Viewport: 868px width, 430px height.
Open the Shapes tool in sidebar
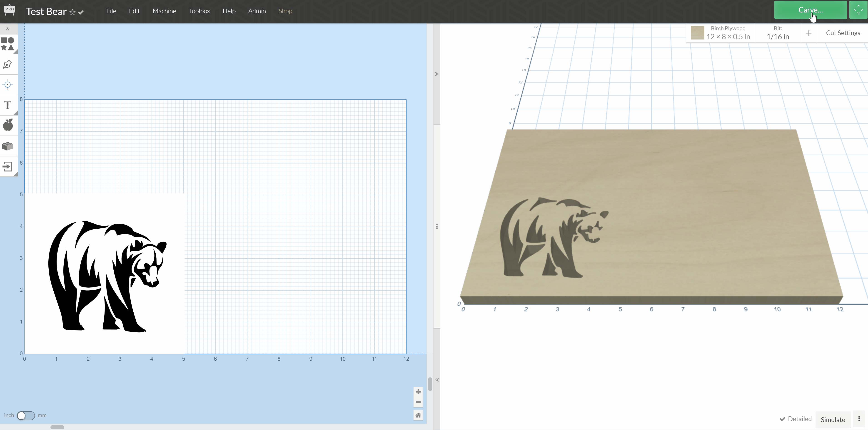[8, 44]
